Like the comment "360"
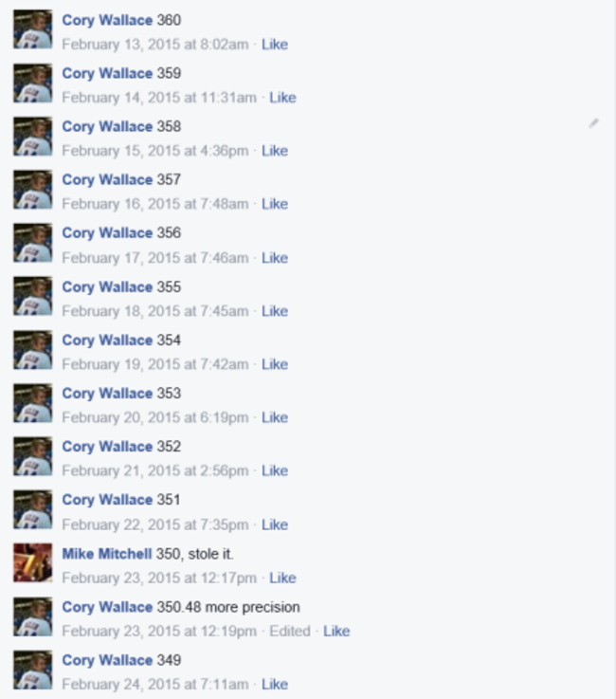This screenshot has width=616, height=699. coord(275,45)
